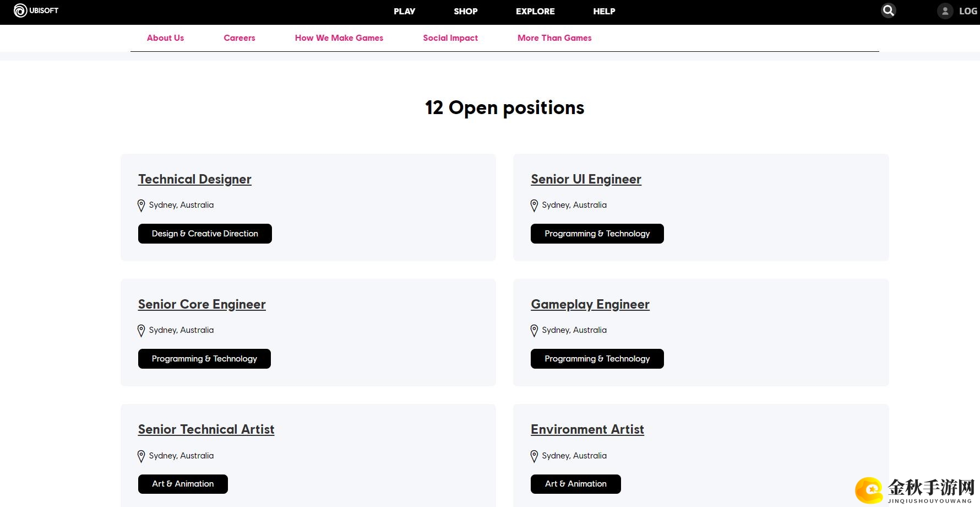Screen dimensions: 980x507
Task: Switch to Social Impact tab
Action: coord(450,38)
